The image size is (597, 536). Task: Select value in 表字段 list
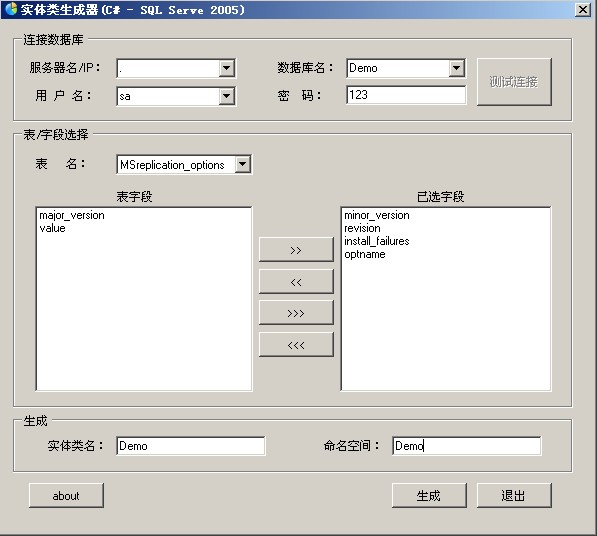(53, 228)
